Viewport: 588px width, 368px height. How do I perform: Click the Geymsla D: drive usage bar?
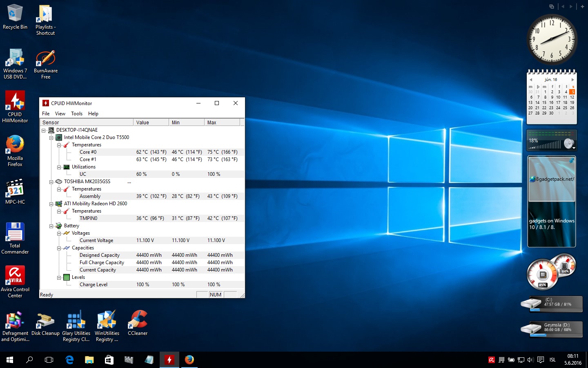pos(555,335)
